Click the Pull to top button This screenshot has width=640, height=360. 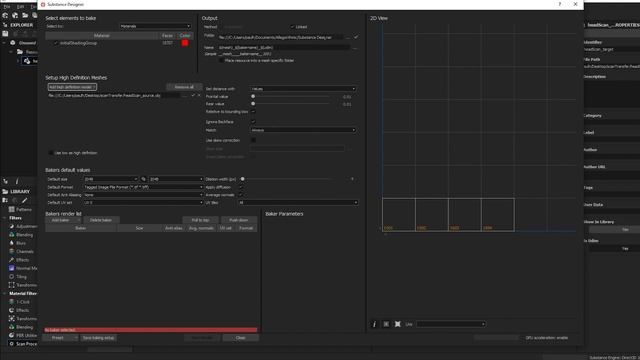200,220
